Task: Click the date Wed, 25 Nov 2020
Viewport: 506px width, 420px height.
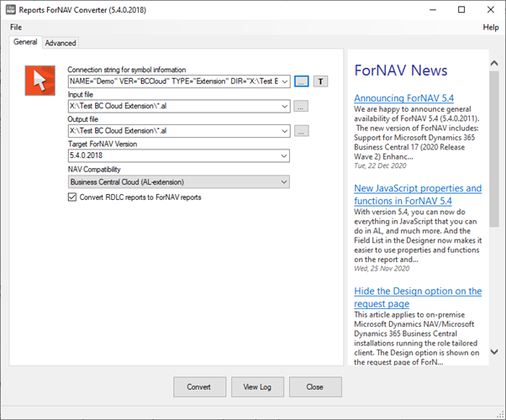Action: tap(382, 269)
